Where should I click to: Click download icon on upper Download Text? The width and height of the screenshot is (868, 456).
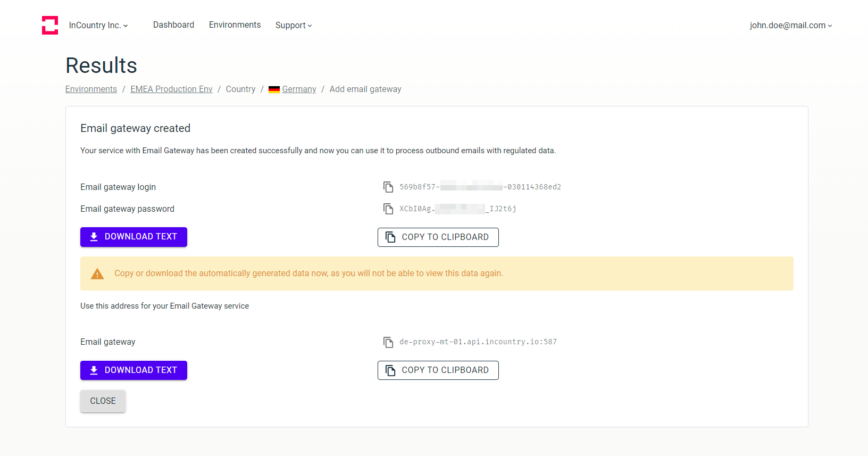click(94, 237)
